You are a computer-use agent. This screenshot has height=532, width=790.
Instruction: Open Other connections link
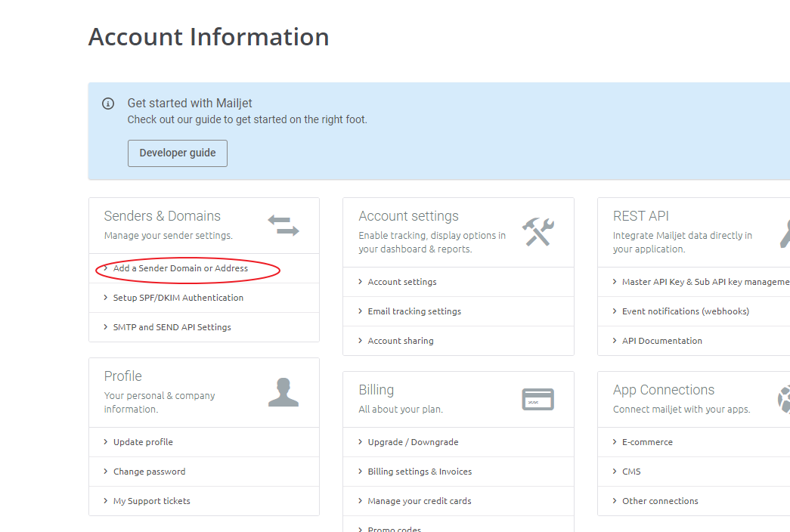[x=660, y=501]
